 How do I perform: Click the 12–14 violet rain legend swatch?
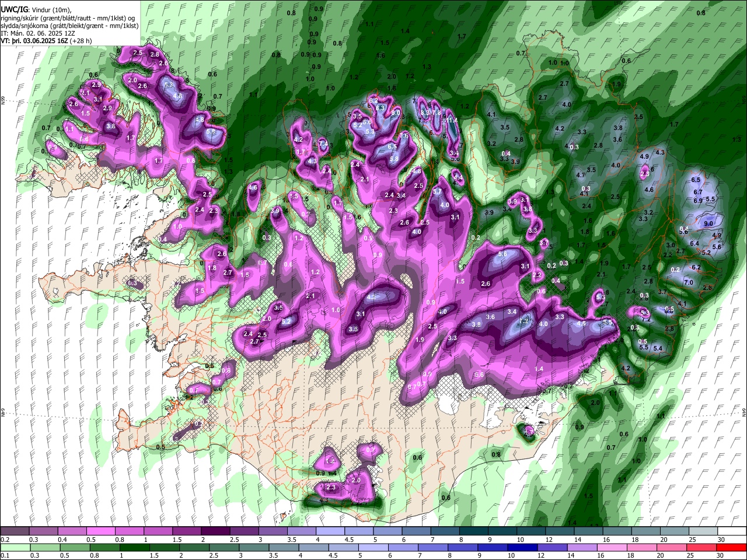coord(552,547)
